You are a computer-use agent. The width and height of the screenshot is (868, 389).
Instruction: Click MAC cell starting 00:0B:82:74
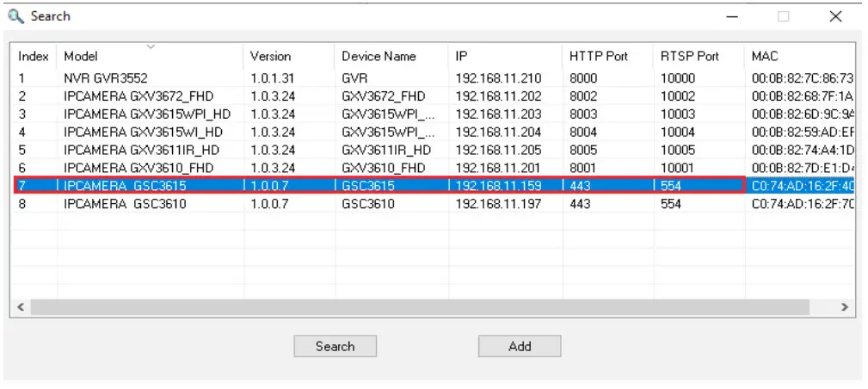pyautogui.click(x=803, y=150)
